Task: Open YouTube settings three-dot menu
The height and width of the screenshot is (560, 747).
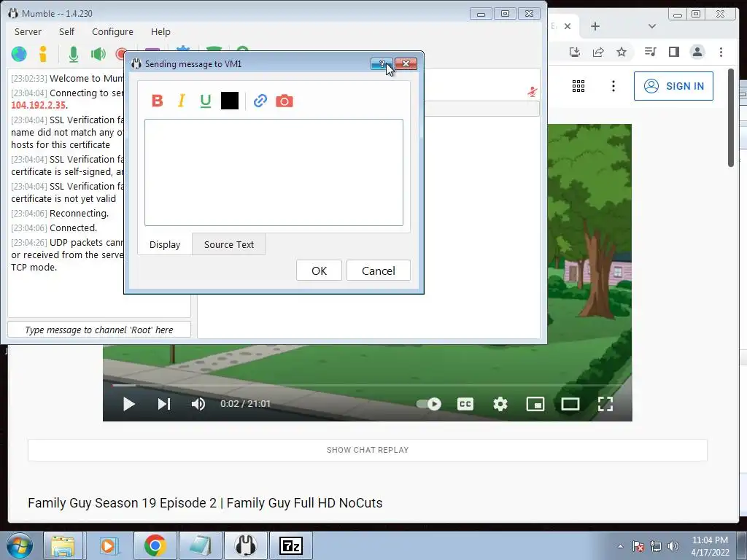Action: pyautogui.click(x=613, y=86)
